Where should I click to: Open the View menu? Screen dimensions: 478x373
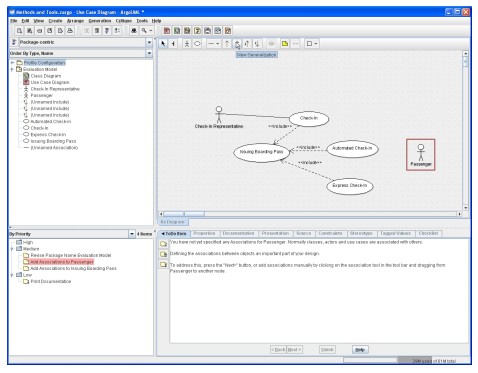pyautogui.click(x=39, y=21)
